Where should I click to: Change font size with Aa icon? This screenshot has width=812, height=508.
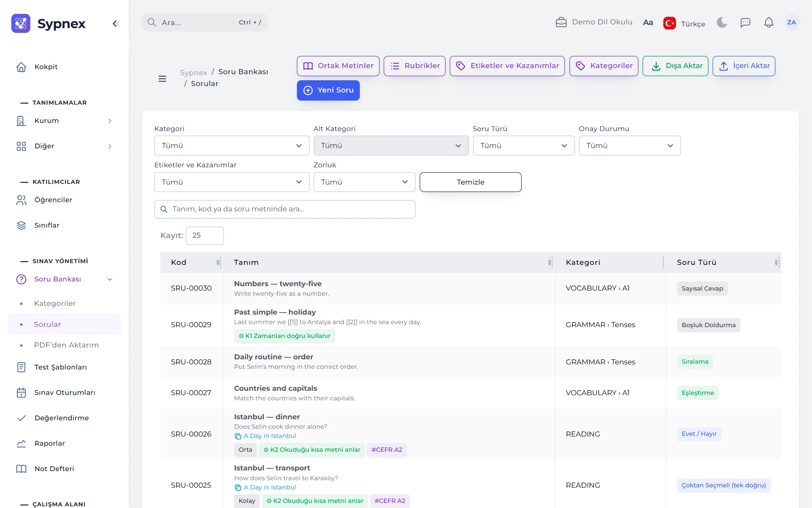click(648, 23)
